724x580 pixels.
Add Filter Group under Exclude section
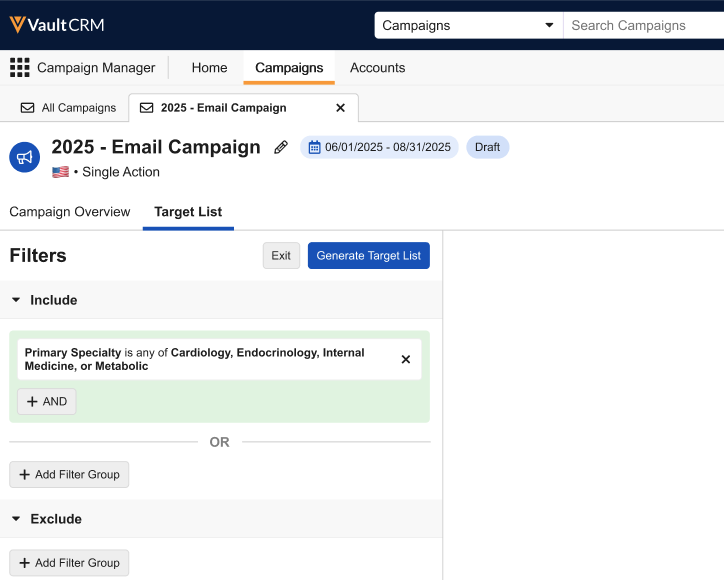pos(69,563)
